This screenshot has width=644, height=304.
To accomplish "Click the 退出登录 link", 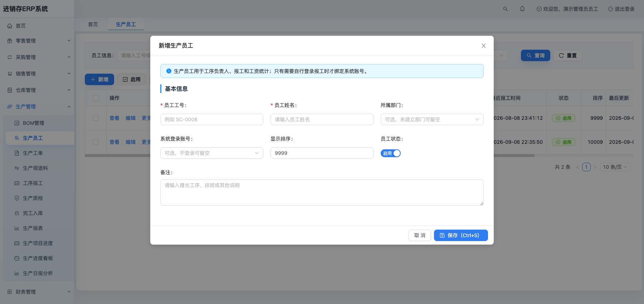I will 621,9.
